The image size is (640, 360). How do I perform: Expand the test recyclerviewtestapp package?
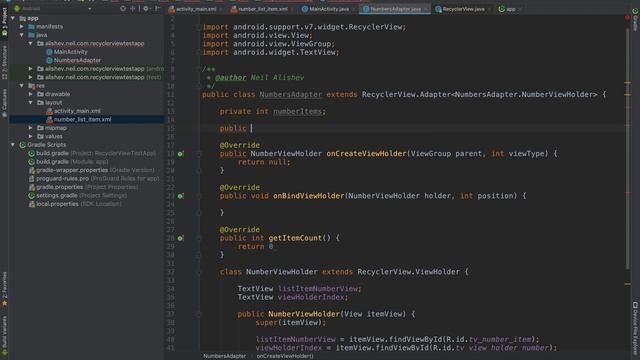click(x=31, y=77)
